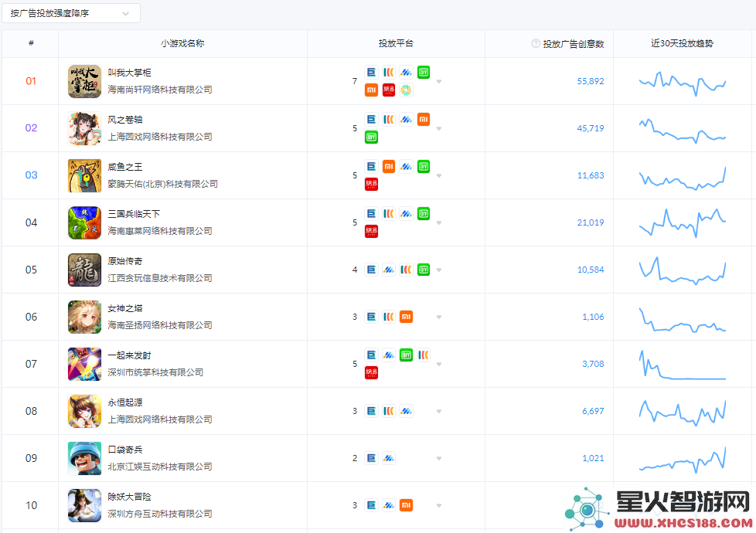Click the 永恒起源 game name
756x533 pixels.
(x=125, y=402)
